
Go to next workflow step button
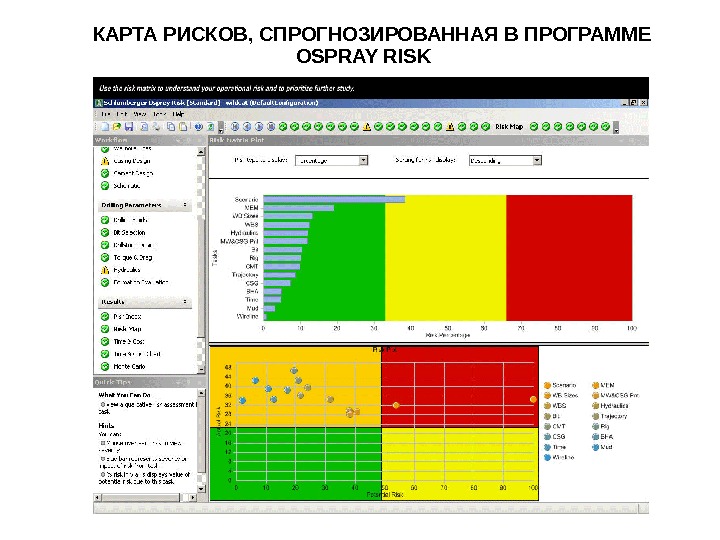coord(259,127)
